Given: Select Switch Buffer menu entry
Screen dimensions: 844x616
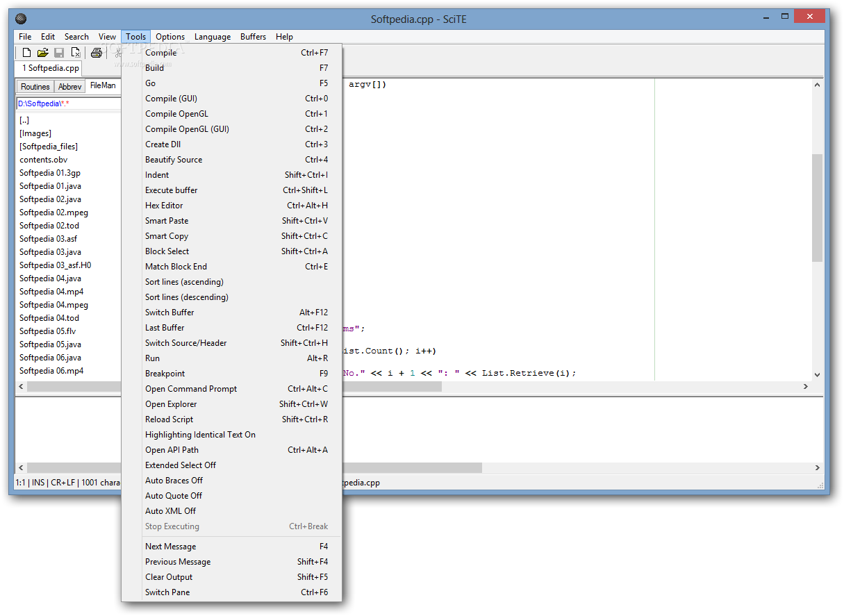Looking at the screenshot, I should tap(232, 313).
